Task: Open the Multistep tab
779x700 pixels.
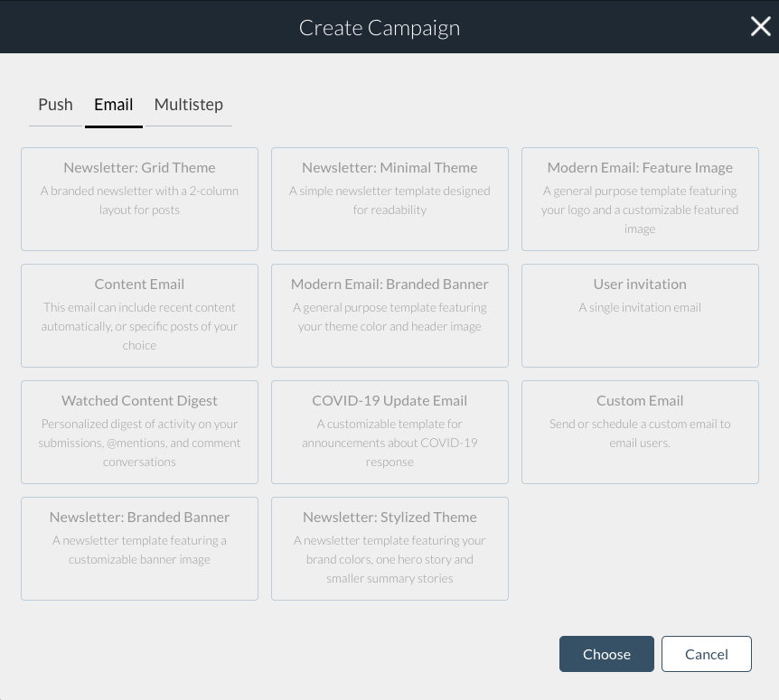Action: 189,105
